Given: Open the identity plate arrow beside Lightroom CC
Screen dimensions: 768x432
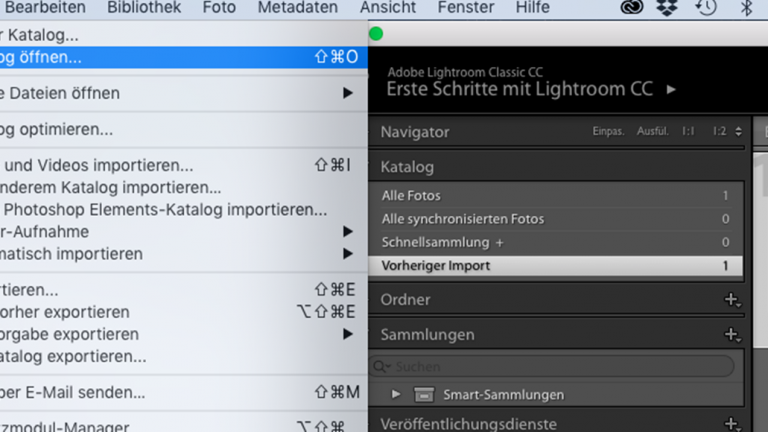Looking at the screenshot, I should (672, 90).
